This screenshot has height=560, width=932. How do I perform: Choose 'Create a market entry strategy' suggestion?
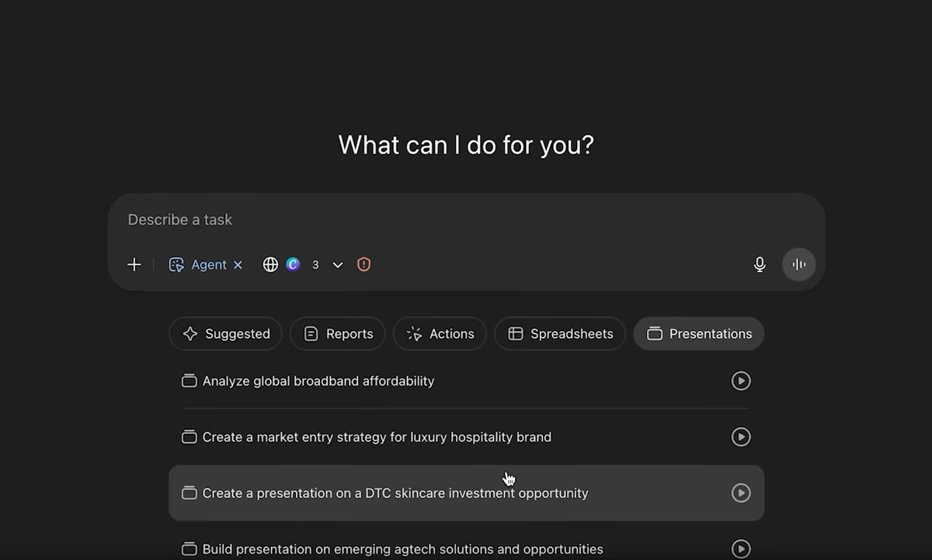click(x=377, y=437)
